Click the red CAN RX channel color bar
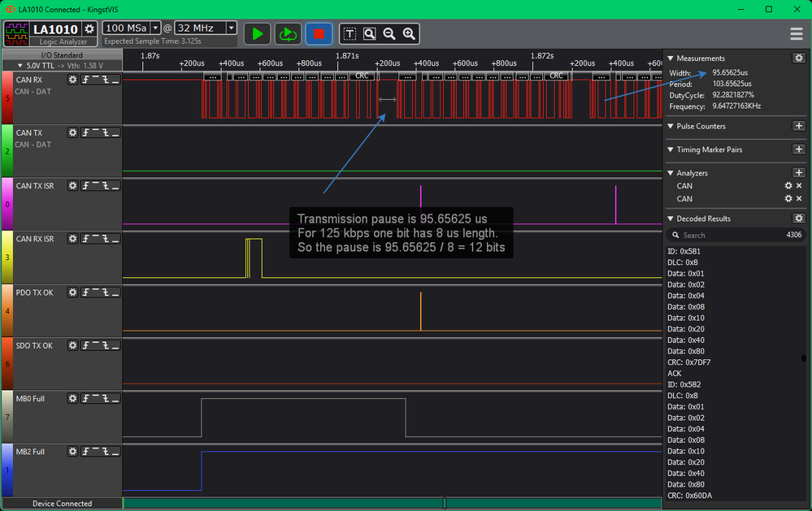The image size is (812, 511). pyautogui.click(x=7, y=97)
